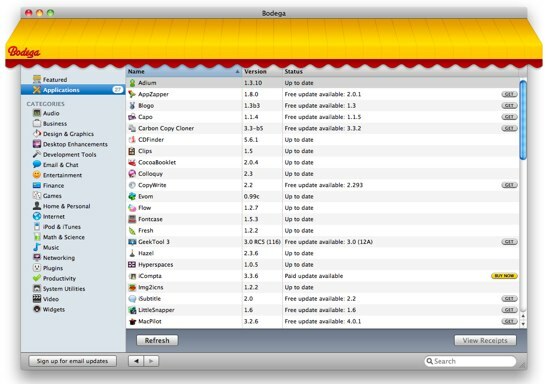The width and height of the screenshot is (550, 384).
Task: Click the GeekTool 3 app icon
Action: (132, 242)
